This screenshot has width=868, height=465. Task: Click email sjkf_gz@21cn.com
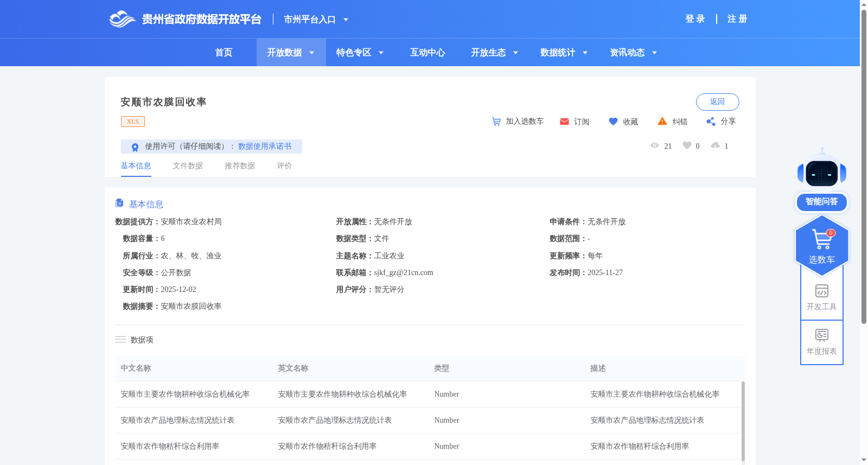[x=404, y=273]
